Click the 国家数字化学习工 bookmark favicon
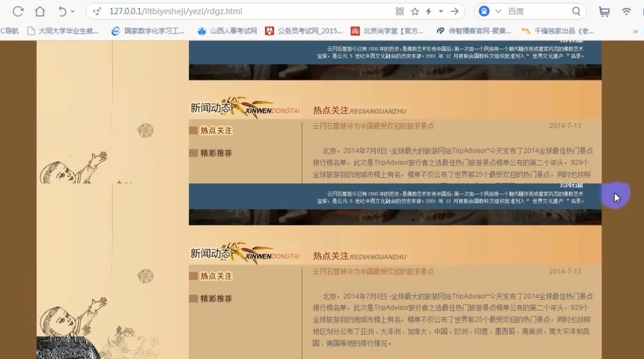This screenshot has width=644, height=359. pos(116,31)
